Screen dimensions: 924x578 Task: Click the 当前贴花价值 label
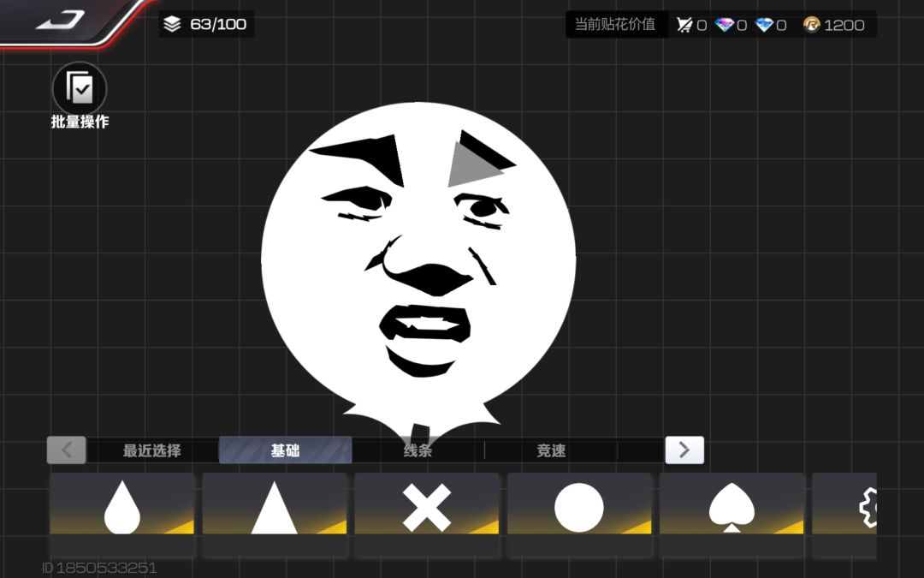point(615,24)
